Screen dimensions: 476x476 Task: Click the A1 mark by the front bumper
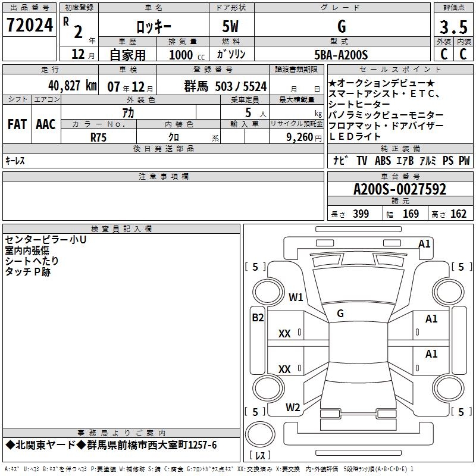pos(424,243)
